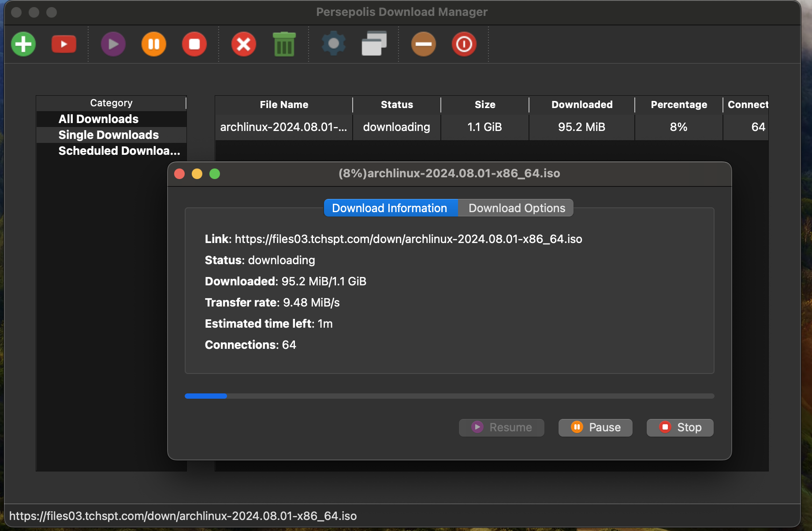The height and width of the screenshot is (531, 812).
Task: Close the archlinux progress dialog
Action: pyautogui.click(x=179, y=174)
